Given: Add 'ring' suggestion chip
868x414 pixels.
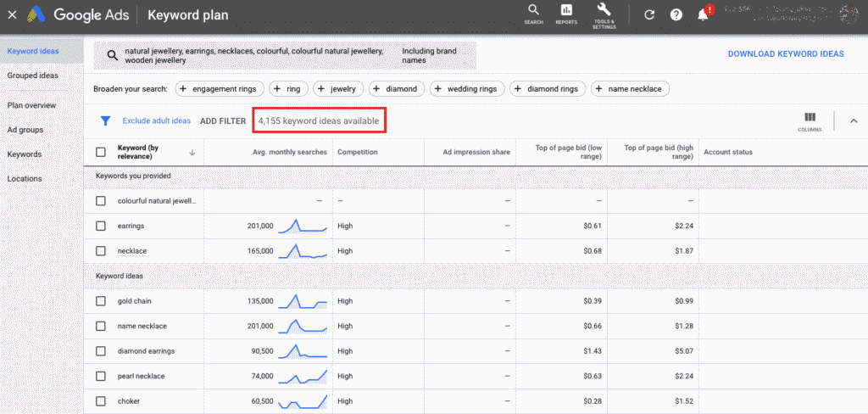Looking at the screenshot, I should coord(288,89).
